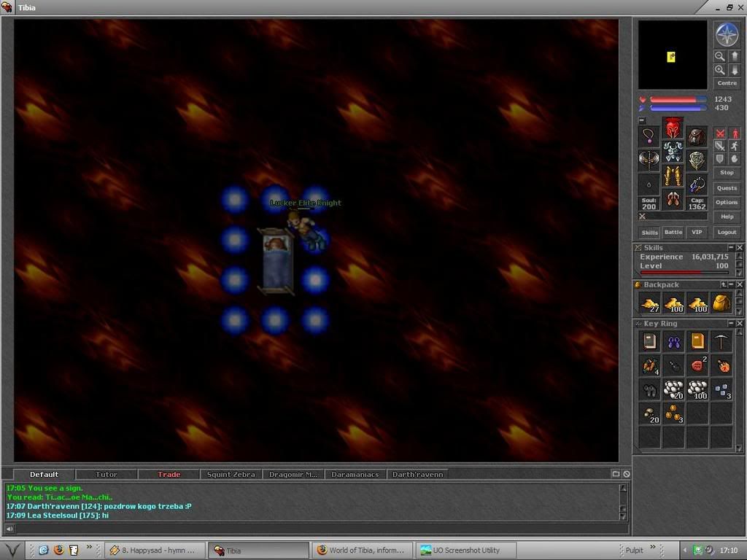Select the armor chest slot
The image size is (747, 560).
pyautogui.click(x=673, y=152)
